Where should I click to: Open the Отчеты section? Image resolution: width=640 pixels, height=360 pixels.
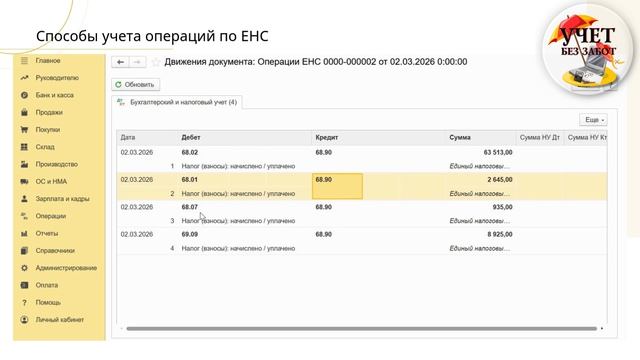[x=47, y=233]
